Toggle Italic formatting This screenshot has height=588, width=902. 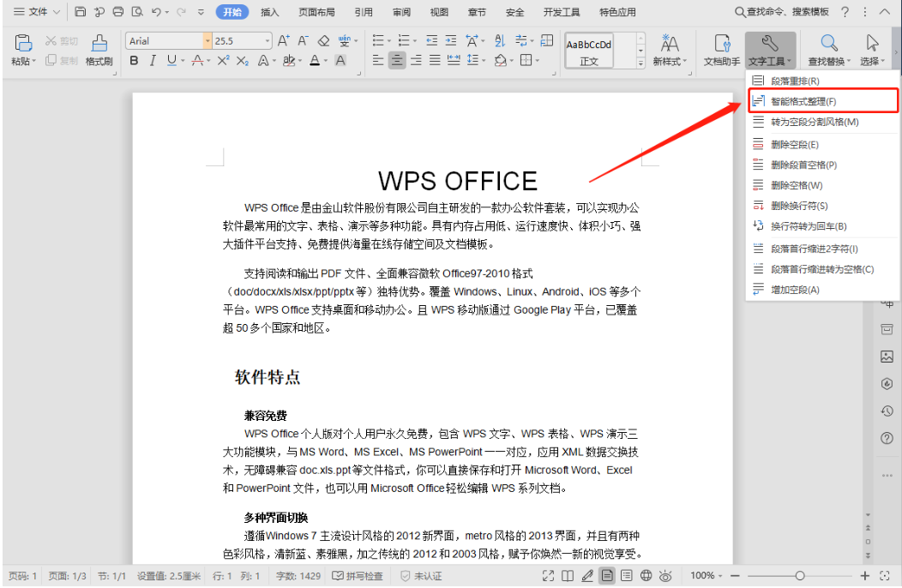tap(153, 61)
